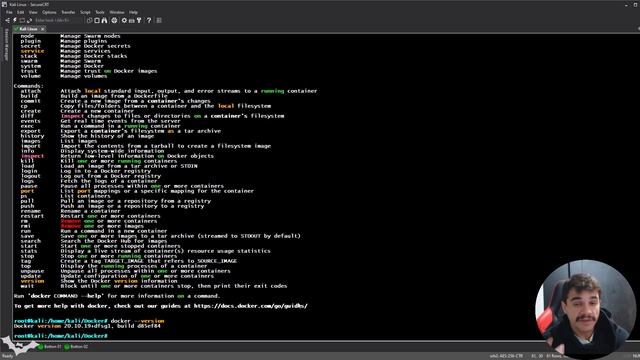Click the 'docker --version' command text
Screen dimensions: 640x360
(137, 321)
